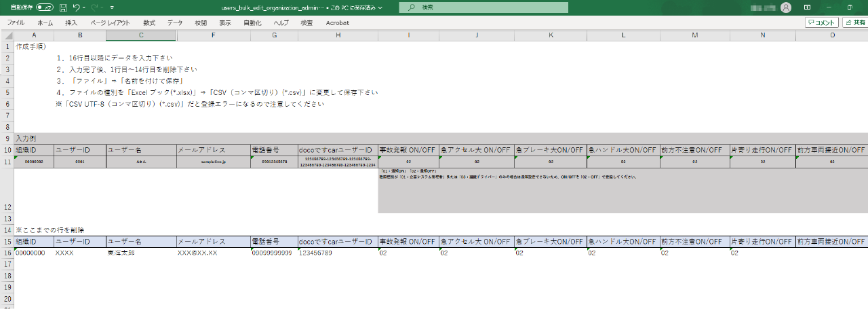Click the Select All corner triangle
The image size is (868, 309).
pyautogui.click(x=7, y=35)
